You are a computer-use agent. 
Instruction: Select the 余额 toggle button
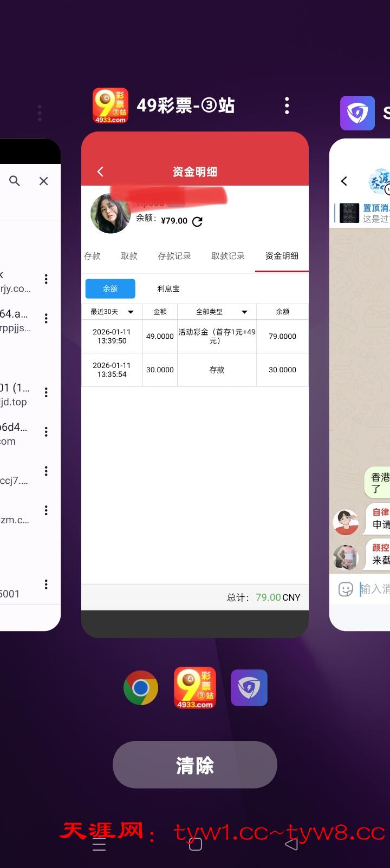click(x=110, y=289)
